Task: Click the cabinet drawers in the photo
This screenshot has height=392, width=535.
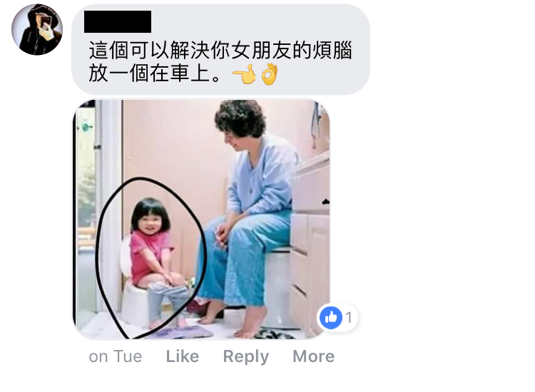Action: click(x=310, y=249)
